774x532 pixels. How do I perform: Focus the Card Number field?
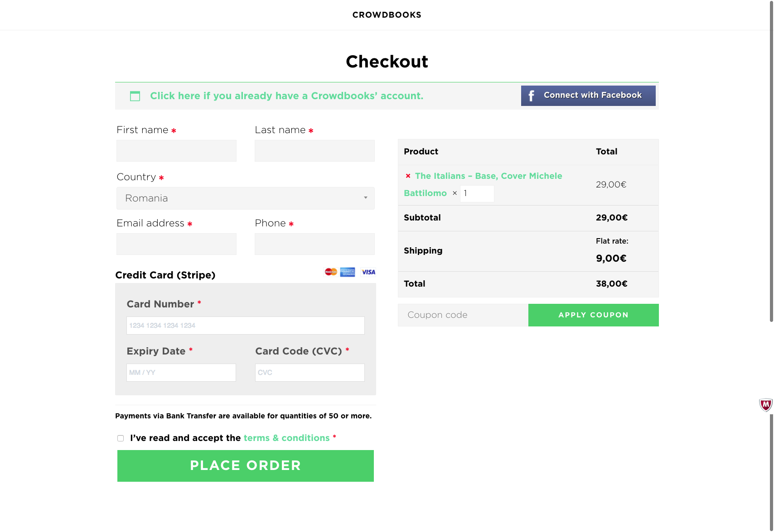[246, 326]
